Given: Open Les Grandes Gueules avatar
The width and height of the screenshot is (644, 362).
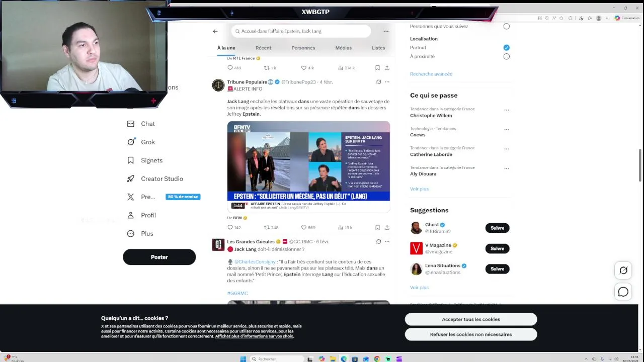Looking at the screenshot, I should (x=218, y=245).
